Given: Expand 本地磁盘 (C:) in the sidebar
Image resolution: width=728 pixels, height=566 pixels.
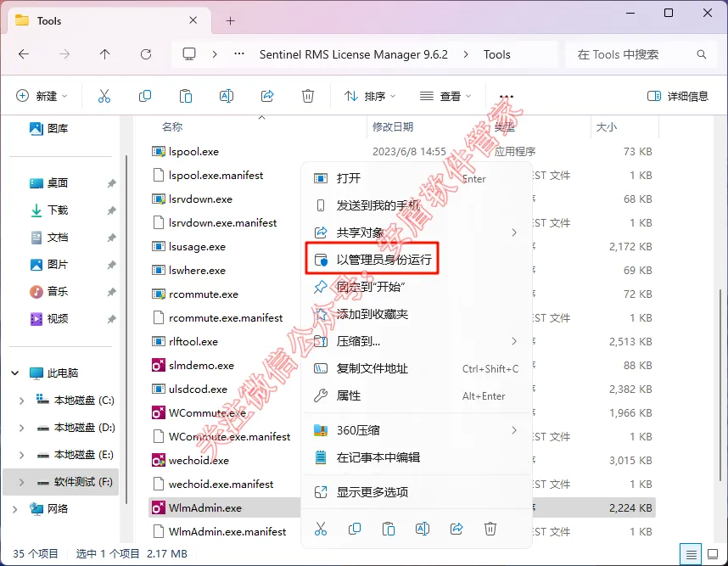Looking at the screenshot, I should point(21,401).
